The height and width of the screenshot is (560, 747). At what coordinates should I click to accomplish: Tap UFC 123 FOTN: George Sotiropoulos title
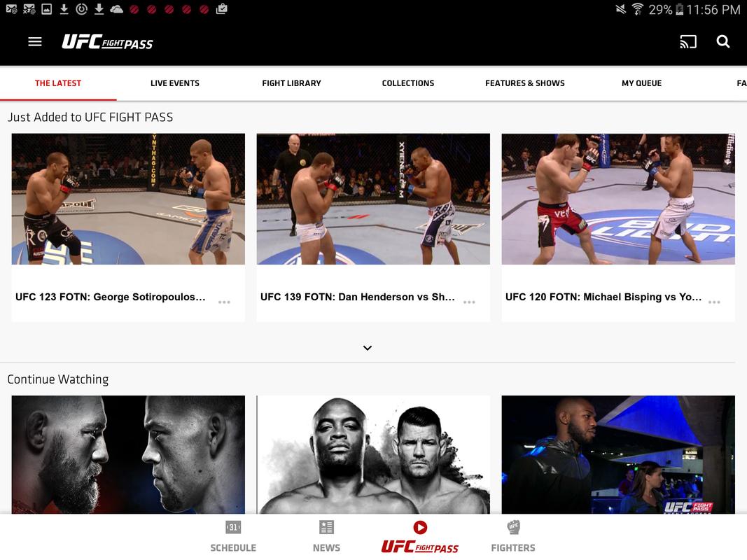click(x=111, y=297)
